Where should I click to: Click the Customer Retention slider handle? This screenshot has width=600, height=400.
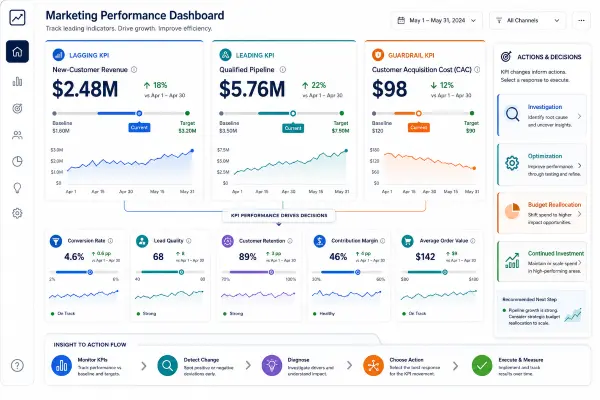[271, 272]
